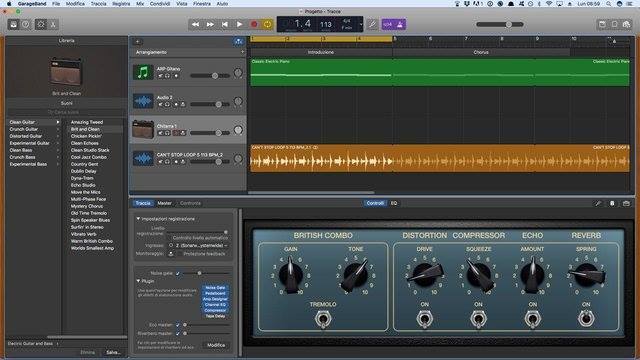The width and height of the screenshot is (640, 360).
Task: Open the Media Browser button
Action: click(x=627, y=24)
